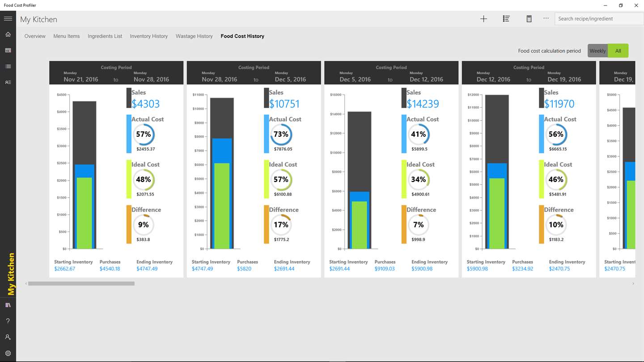Click the 34% Ideal Cost gauge

tap(419, 179)
